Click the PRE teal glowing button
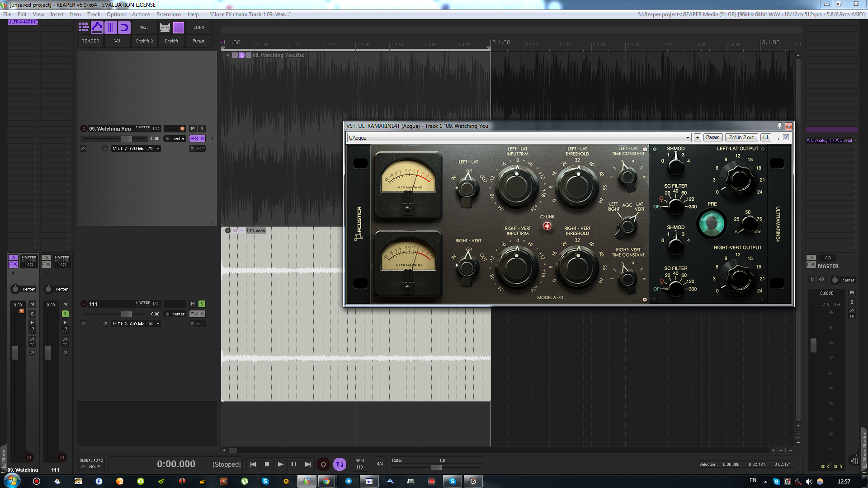The width and height of the screenshot is (868, 488). tap(711, 224)
